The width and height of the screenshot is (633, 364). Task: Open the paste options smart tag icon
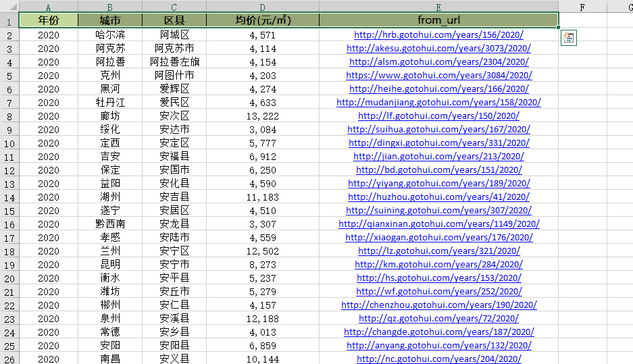point(568,38)
